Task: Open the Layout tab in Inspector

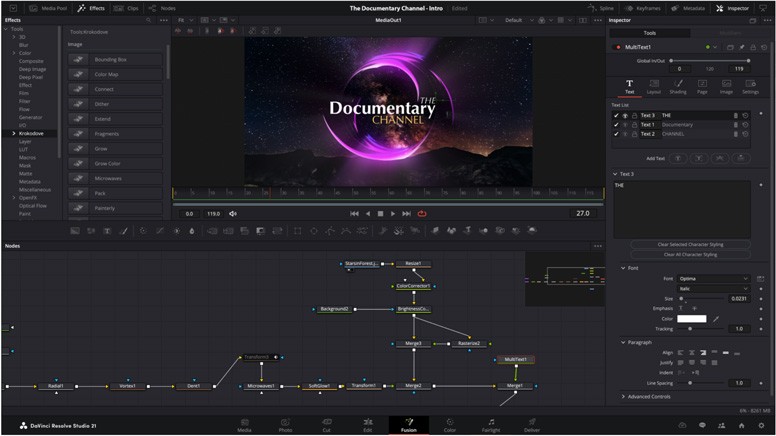Action: coord(654,87)
